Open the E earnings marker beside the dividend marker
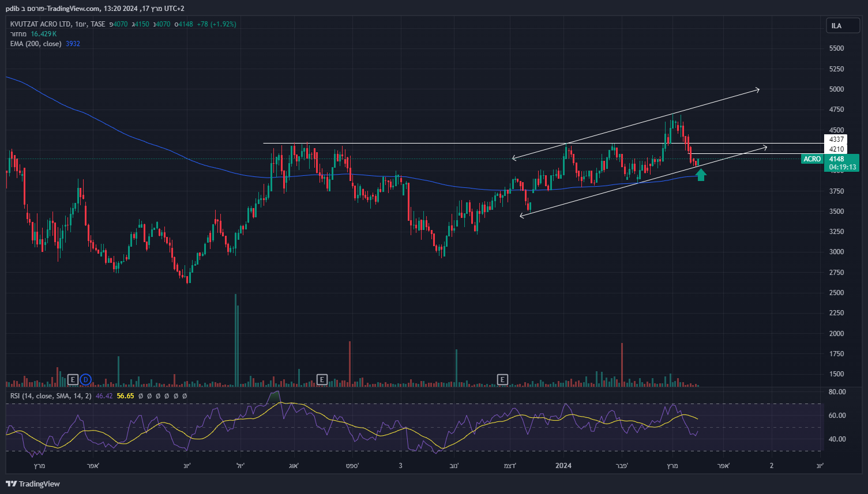Image resolution: width=868 pixels, height=494 pixels. (73, 379)
